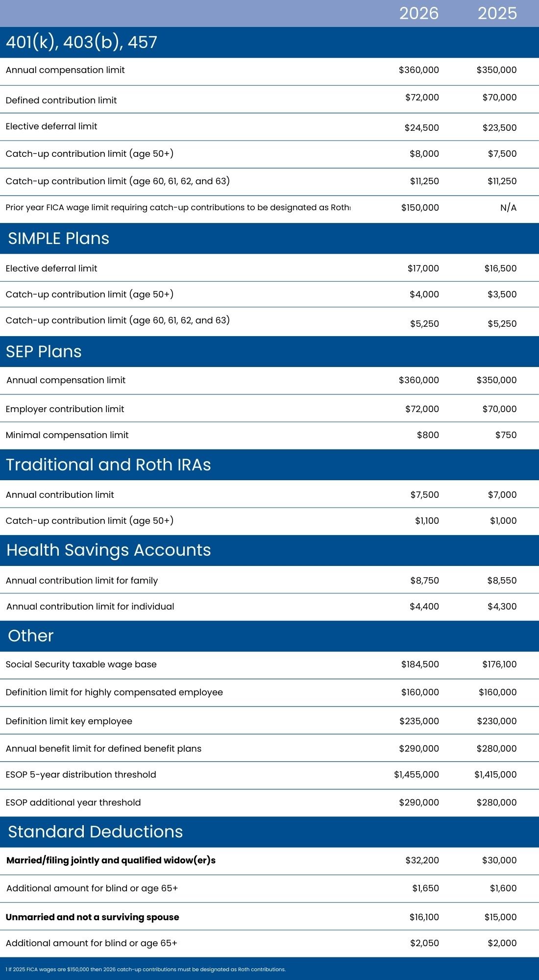
Task: Click the Definition limit key employee label
Action: (x=69, y=721)
